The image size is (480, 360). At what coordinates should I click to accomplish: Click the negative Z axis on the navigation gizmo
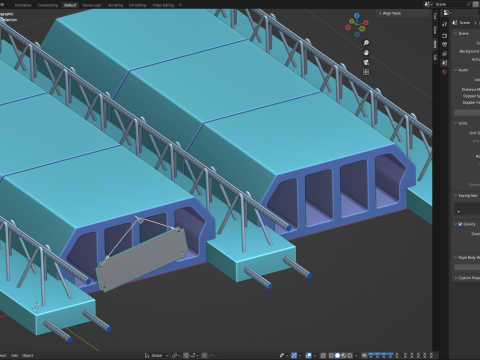pos(357,34)
